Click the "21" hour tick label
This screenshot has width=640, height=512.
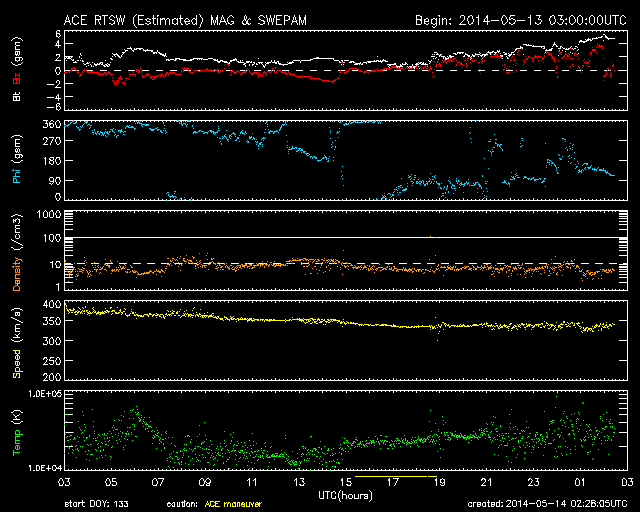click(487, 483)
